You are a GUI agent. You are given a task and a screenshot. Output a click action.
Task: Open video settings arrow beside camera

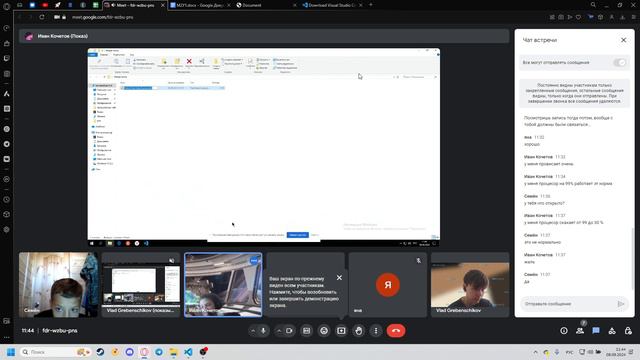(x=279, y=331)
